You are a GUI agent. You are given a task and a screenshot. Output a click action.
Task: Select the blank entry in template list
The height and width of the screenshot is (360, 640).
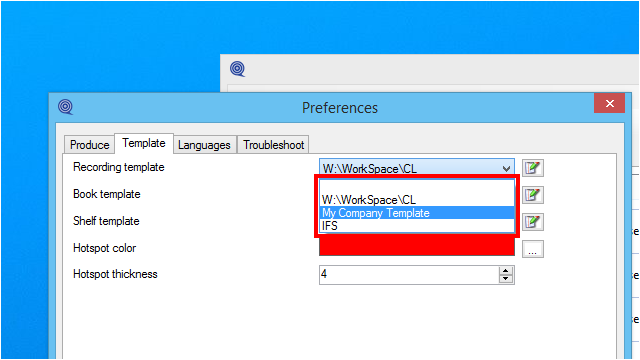(x=417, y=187)
